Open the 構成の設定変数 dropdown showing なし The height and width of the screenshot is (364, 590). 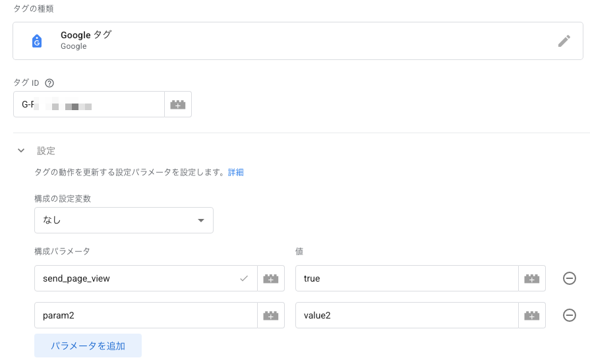[124, 220]
